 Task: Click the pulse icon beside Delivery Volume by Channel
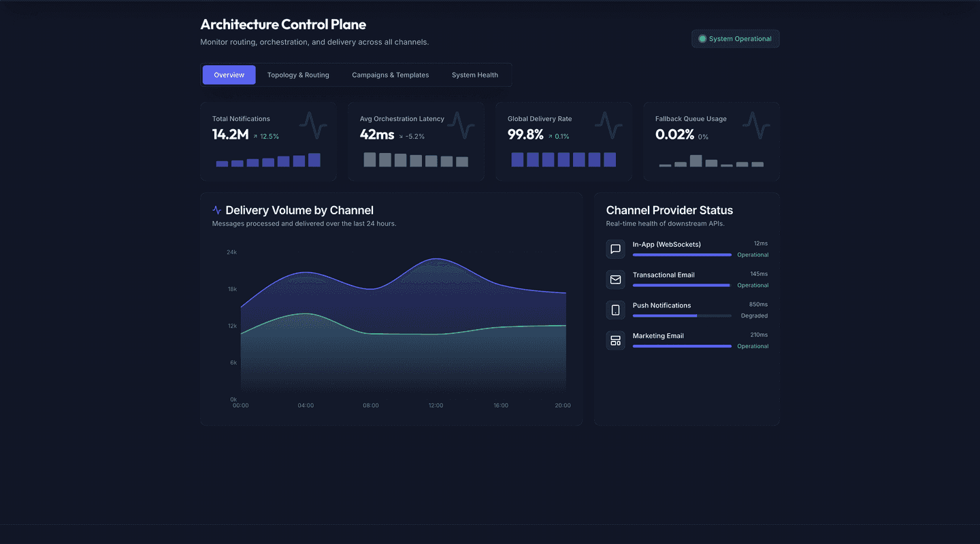point(216,209)
